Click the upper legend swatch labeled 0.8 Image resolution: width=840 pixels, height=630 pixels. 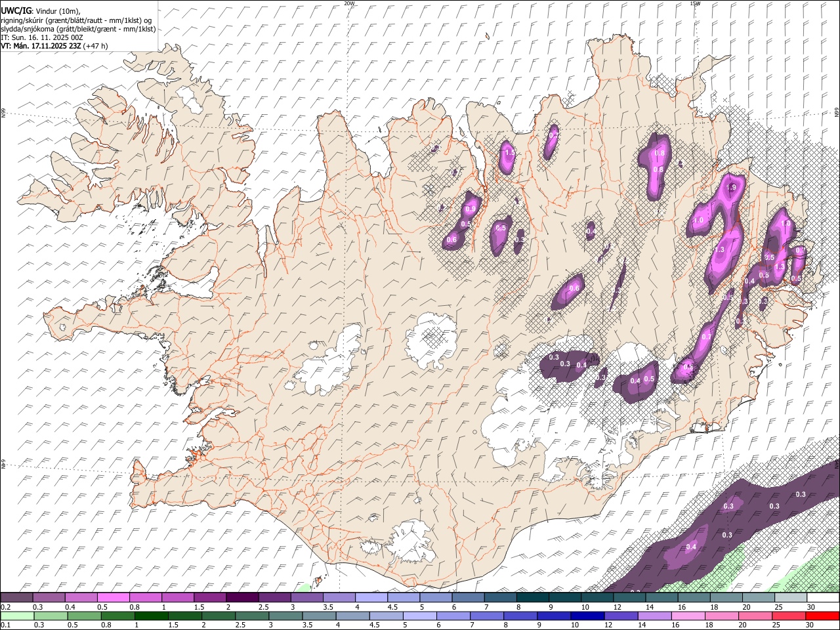pos(145,597)
